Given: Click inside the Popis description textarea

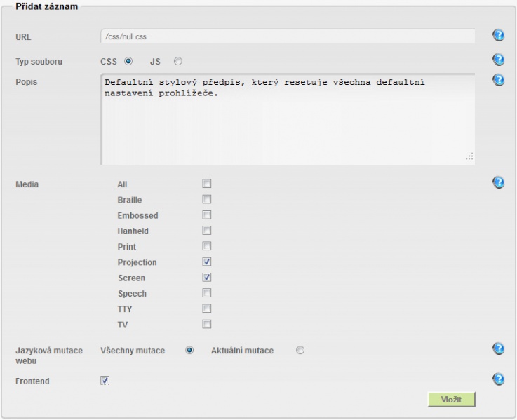Looking at the screenshot, I should point(288,119).
